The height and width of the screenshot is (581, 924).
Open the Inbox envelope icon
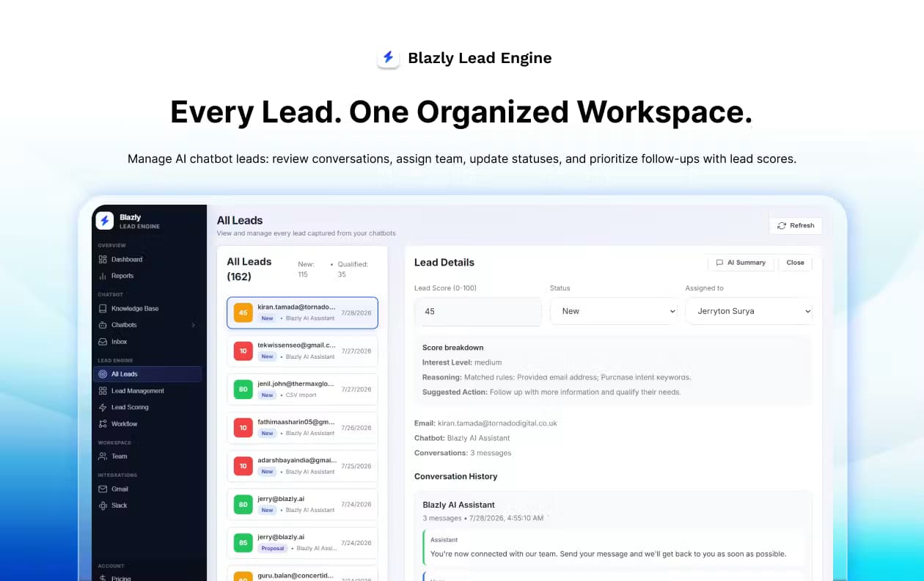click(x=103, y=342)
